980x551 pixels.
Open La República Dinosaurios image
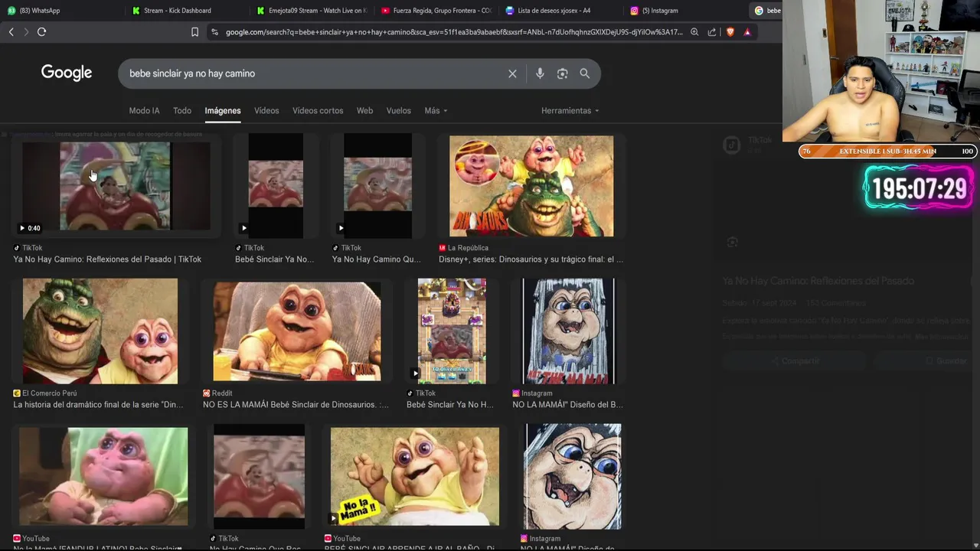531,186
